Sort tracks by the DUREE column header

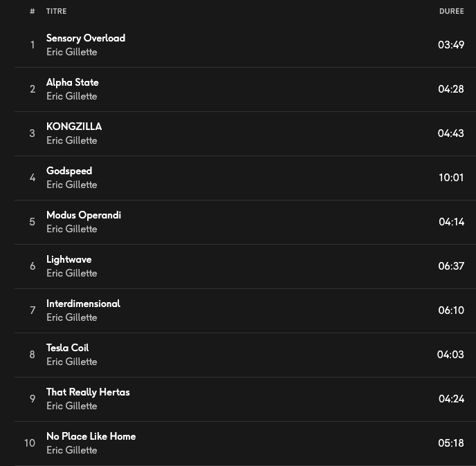pyautogui.click(x=451, y=11)
